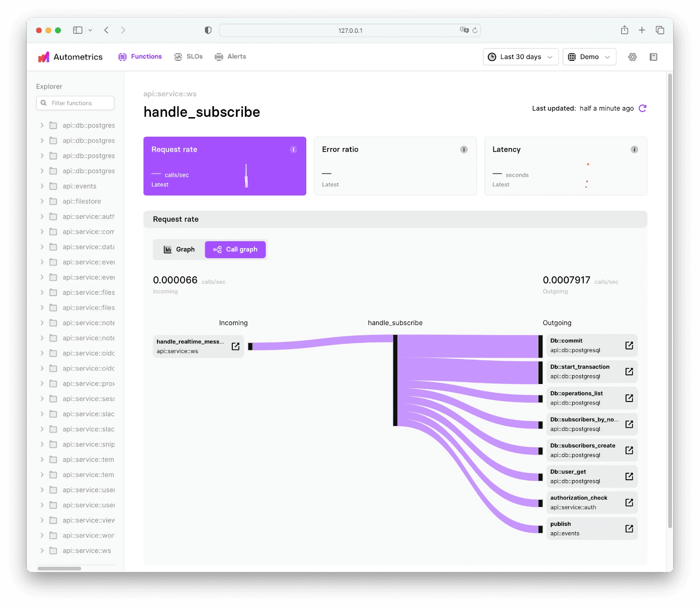Show the browser tab overview icon
The height and width of the screenshot is (607, 700).
(x=660, y=30)
